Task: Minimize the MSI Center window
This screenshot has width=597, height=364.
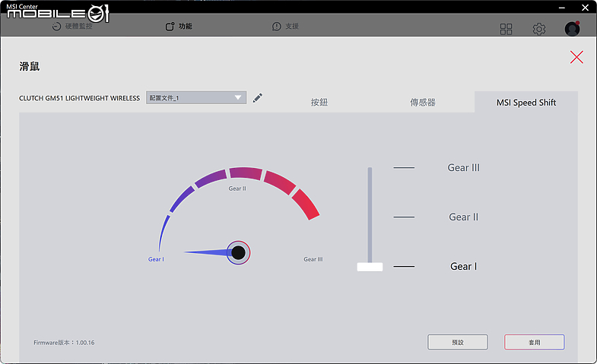Action: click(561, 8)
